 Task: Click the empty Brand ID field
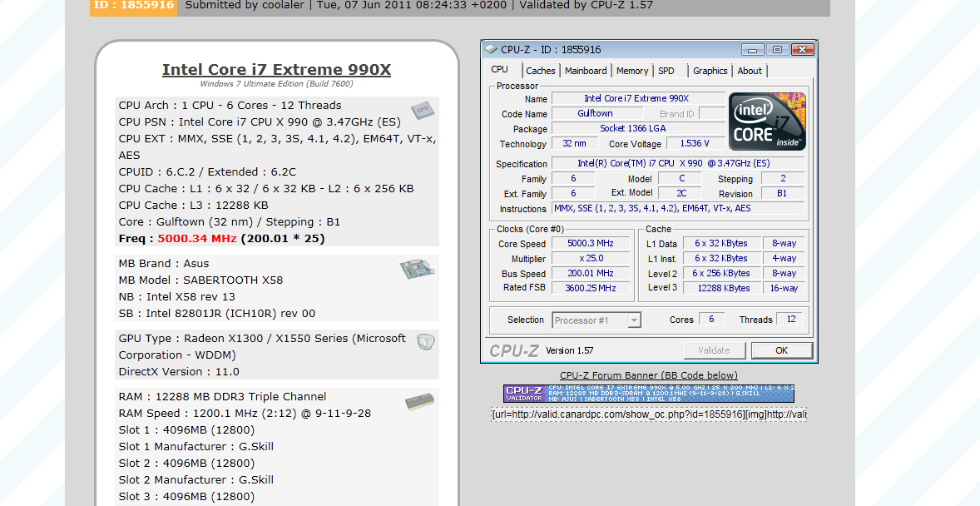click(712, 113)
